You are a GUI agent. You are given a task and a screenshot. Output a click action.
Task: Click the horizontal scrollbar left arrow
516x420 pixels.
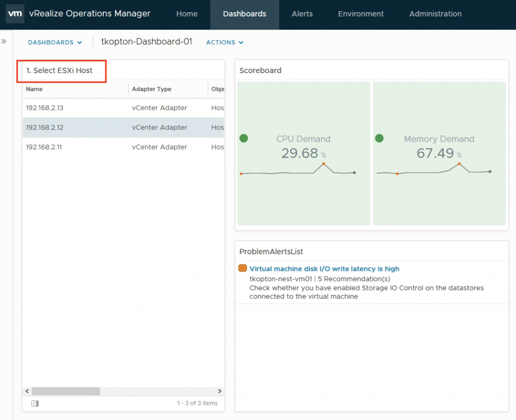click(x=27, y=391)
